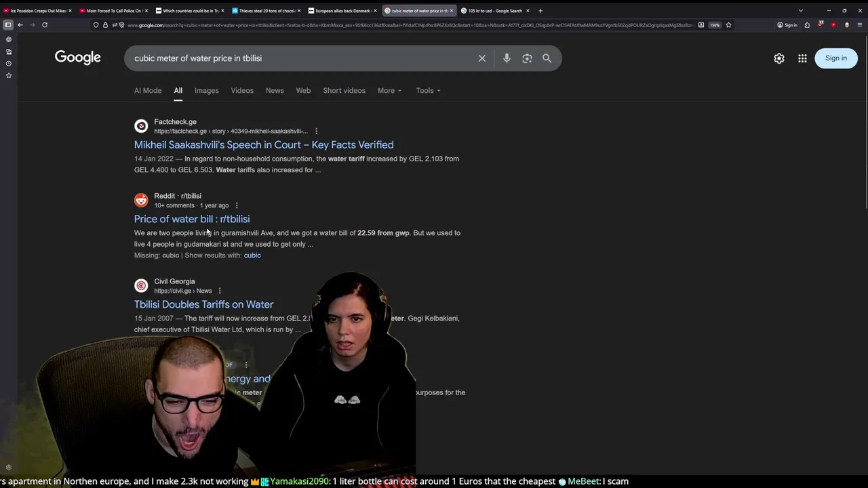Open the Google apps grid
Screen dimensions: 868x488
[802, 58]
